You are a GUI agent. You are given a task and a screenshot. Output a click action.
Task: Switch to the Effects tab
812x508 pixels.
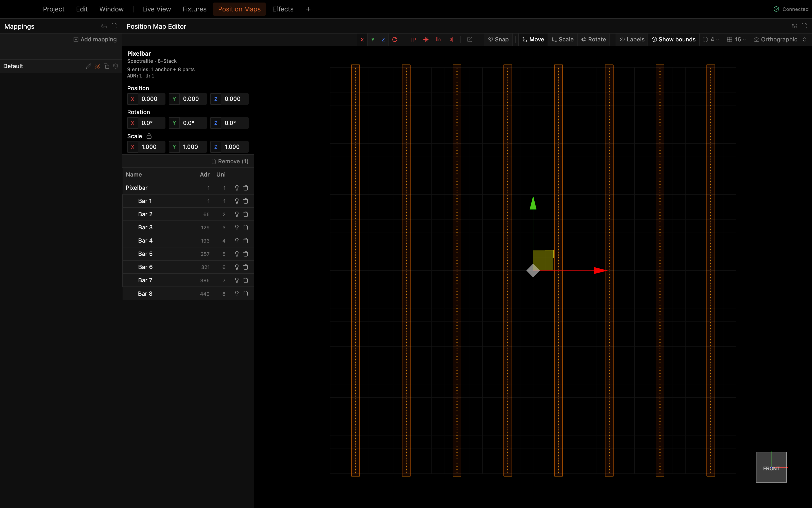point(282,9)
